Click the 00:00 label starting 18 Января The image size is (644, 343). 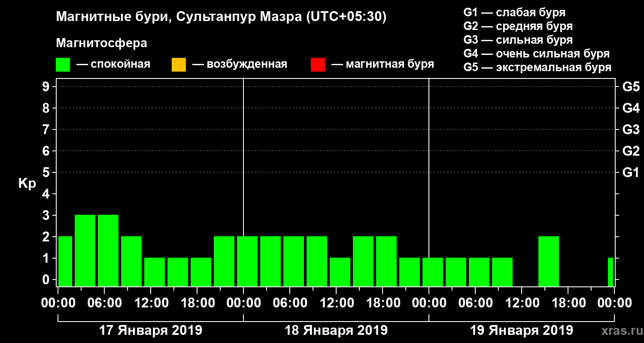click(243, 303)
